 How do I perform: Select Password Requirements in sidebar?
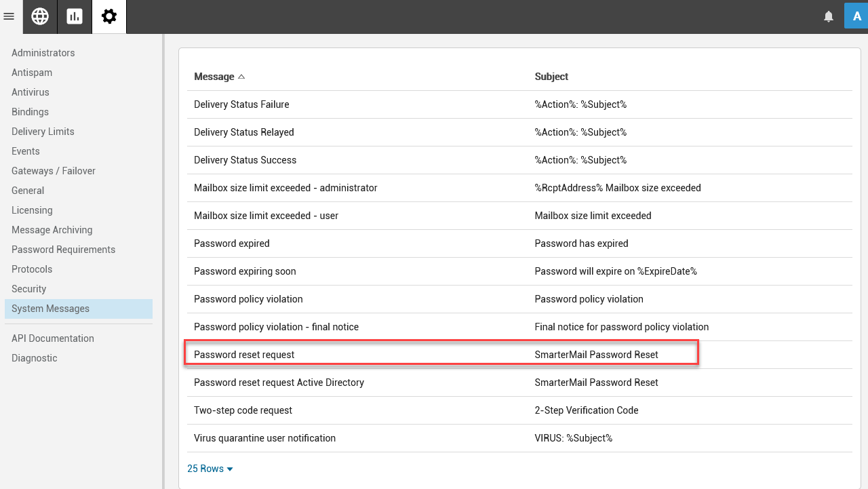(x=64, y=250)
